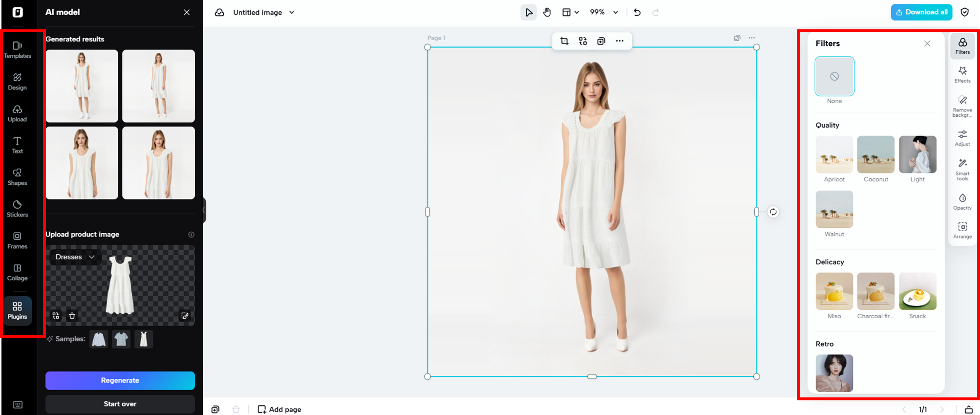Close the Filters panel

pyautogui.click(x=927, y=44)
